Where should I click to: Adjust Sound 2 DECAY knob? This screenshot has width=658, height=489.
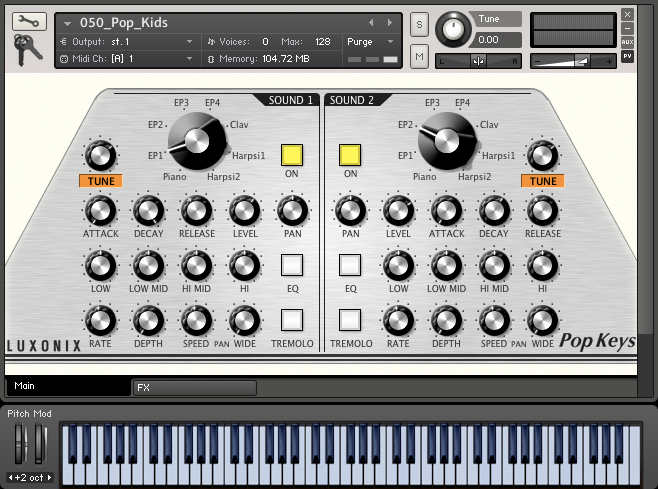494,211
